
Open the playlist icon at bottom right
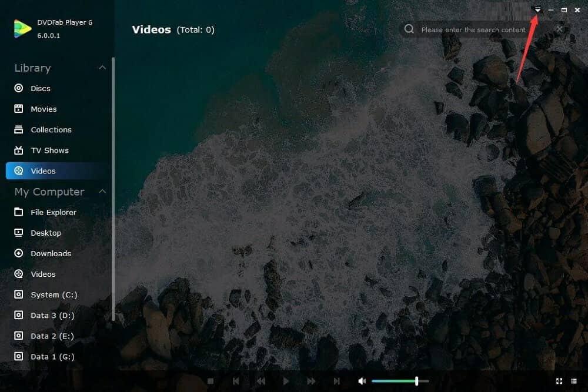tap(574, 381)
